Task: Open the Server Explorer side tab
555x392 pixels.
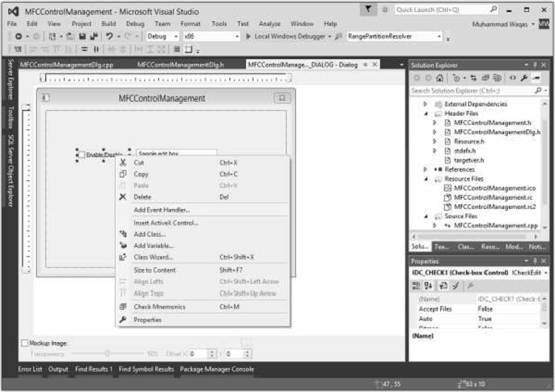Action: point(10,80)
